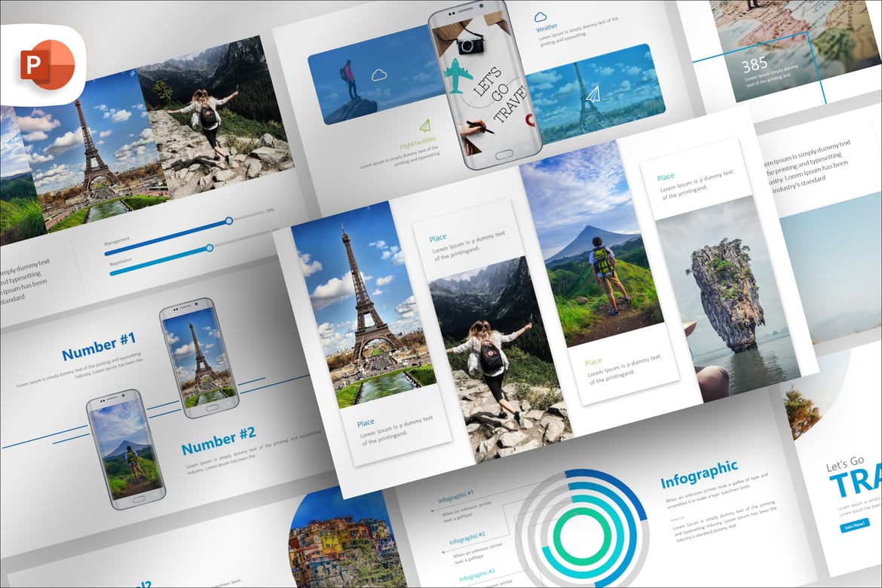Select the rock island photo
The height and width of the screenshot is (588, 882).
(729, 299)
